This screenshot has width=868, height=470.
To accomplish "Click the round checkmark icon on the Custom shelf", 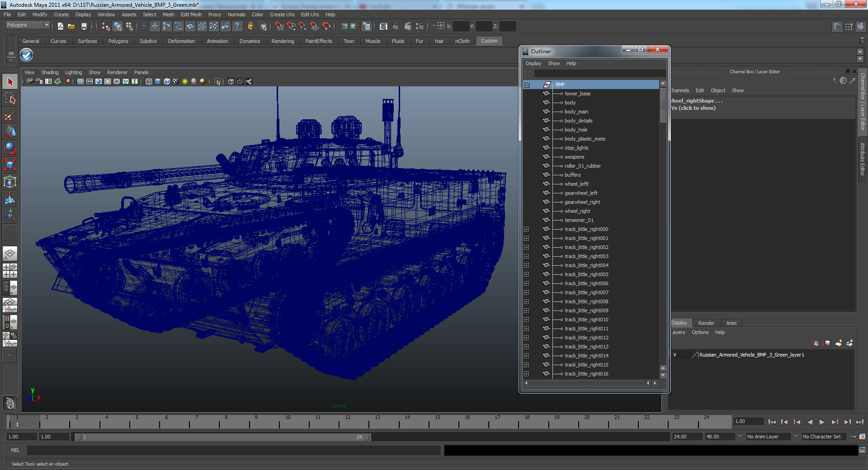I will point(27,55).
